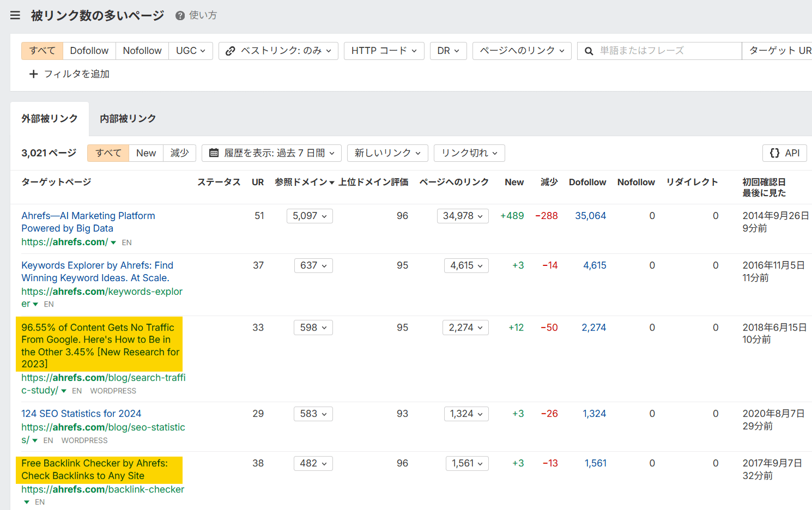Switch to the 内部被リンク tab
The width and height of the screenshot is (812, 510).
point(128,118)
